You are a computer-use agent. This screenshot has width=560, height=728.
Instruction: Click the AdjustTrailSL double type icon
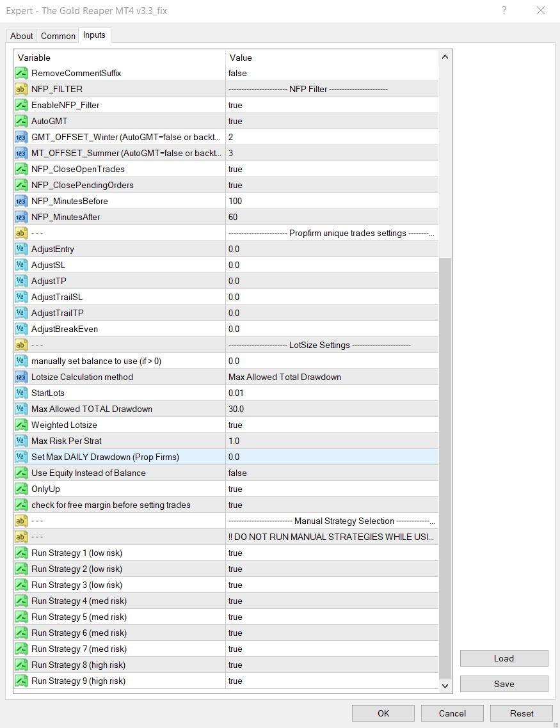click(21, 297)
